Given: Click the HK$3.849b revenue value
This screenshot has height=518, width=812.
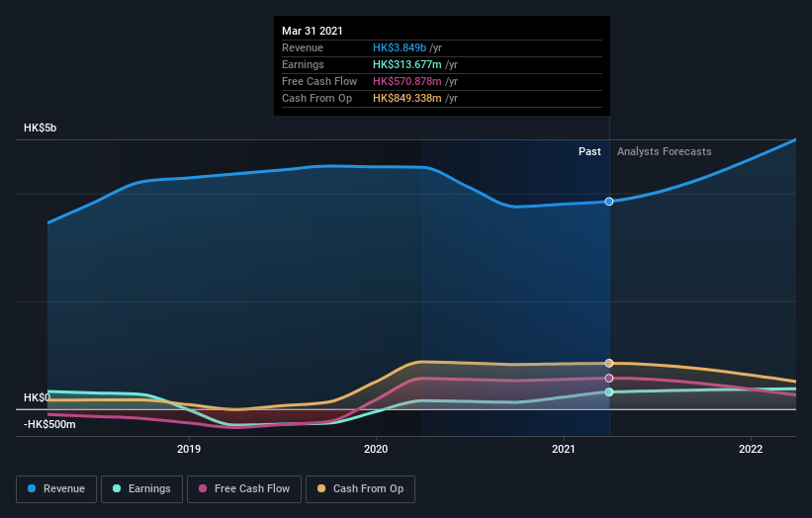Looking at the screenshot, I should pyautogui.click(x=400, y=47).
